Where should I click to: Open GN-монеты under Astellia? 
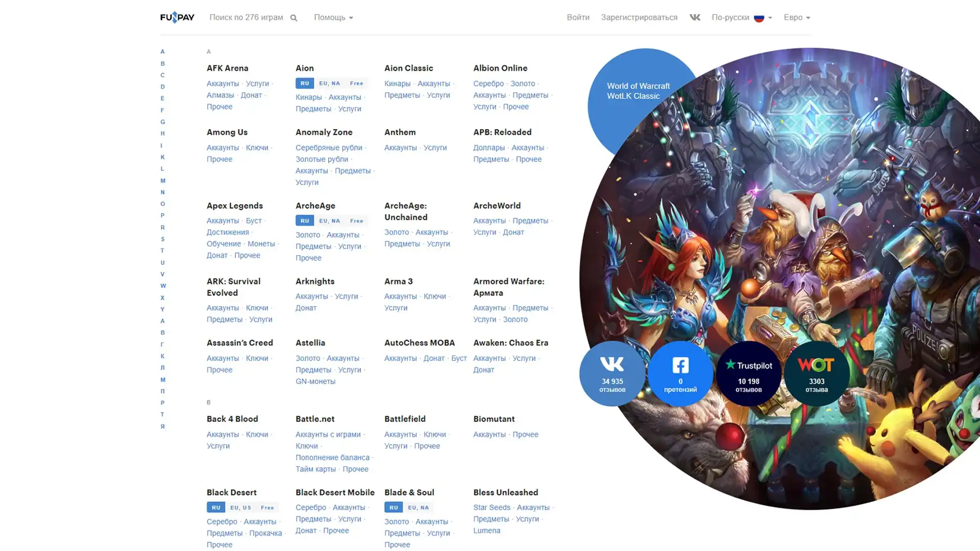(x=315, y=382)
